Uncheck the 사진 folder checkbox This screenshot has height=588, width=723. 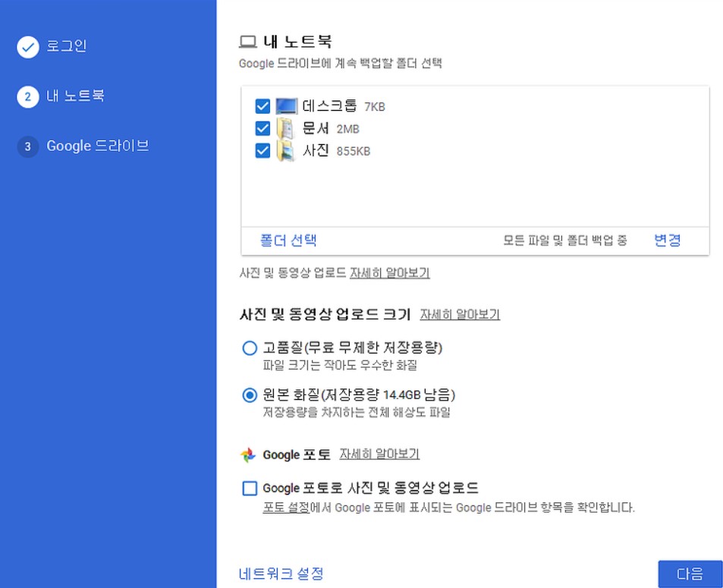click(262, 150)
